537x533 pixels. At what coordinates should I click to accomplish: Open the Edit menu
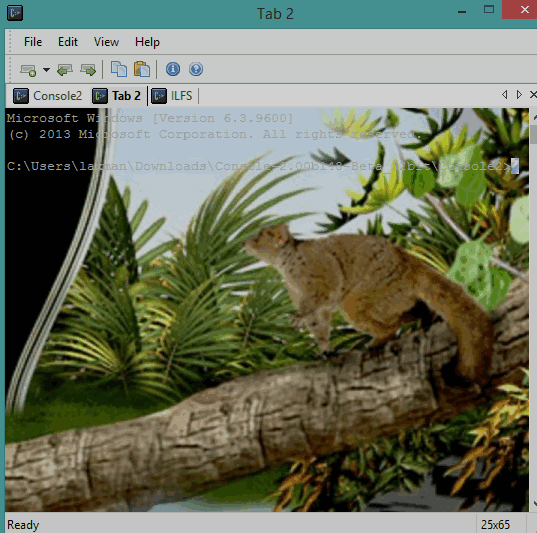pos(68,42)
